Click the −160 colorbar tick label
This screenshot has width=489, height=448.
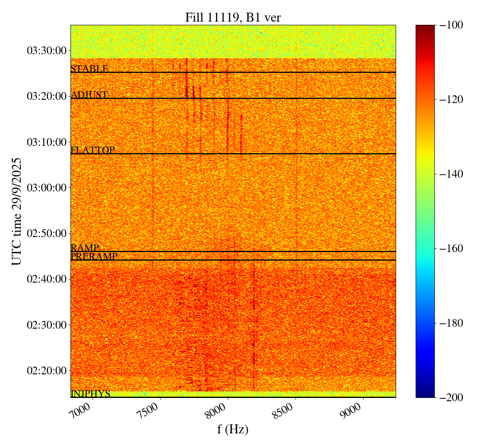pos(452,248)
